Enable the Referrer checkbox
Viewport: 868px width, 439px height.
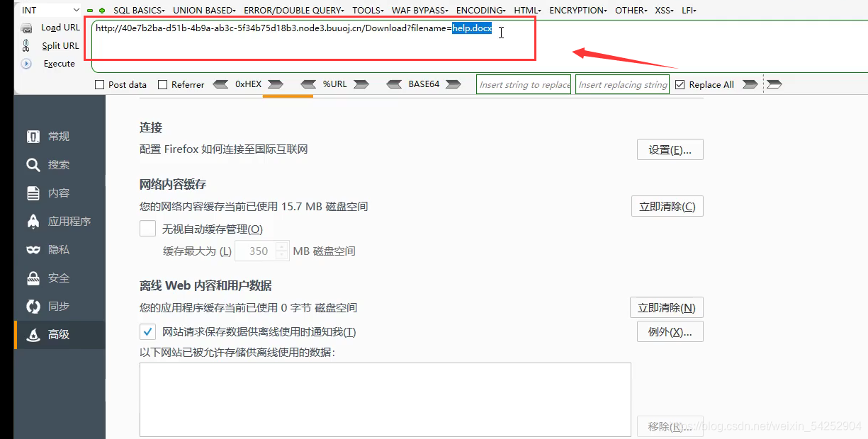[163, 84]
